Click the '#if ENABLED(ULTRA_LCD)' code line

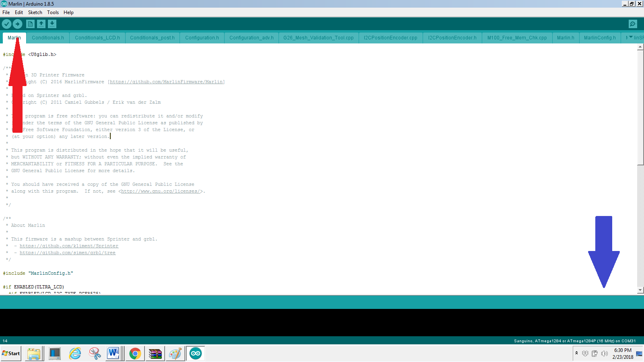tap(33, 287)
